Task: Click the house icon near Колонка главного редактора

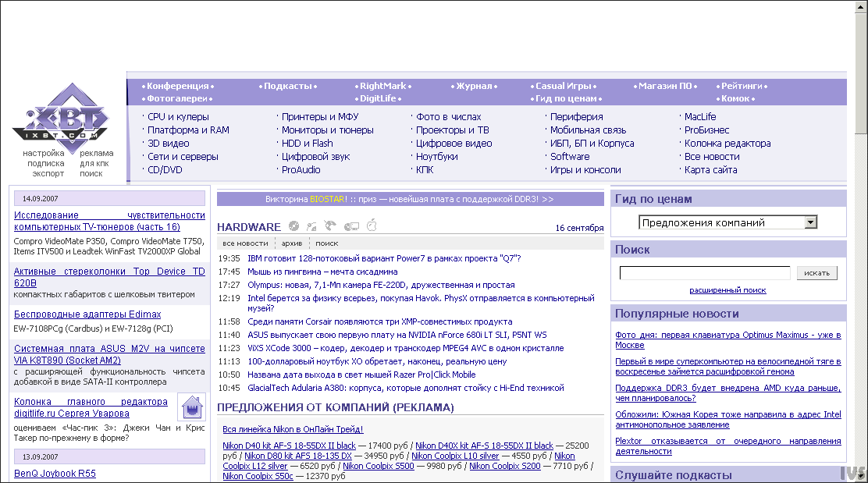Action: point(191,407)
